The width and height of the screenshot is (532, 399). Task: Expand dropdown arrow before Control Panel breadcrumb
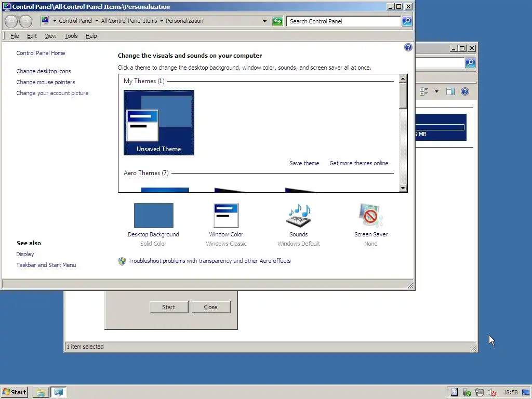tap(55, 21)
